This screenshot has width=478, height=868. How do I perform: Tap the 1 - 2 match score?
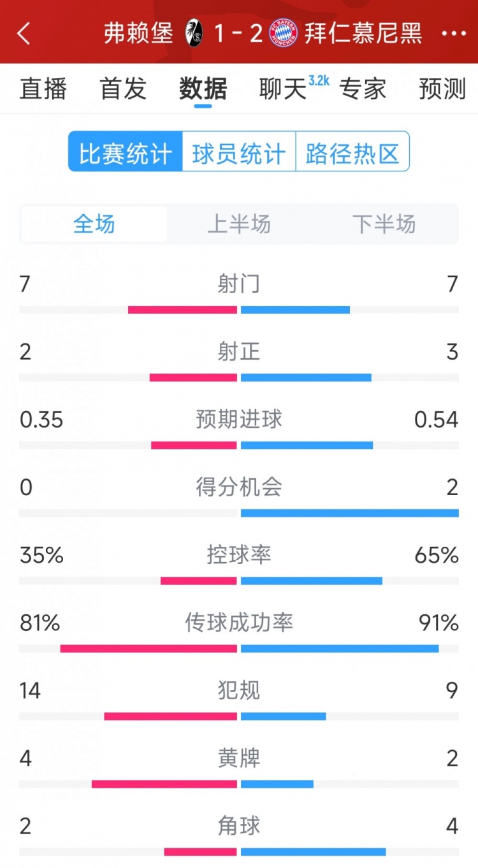click(238, 33)
